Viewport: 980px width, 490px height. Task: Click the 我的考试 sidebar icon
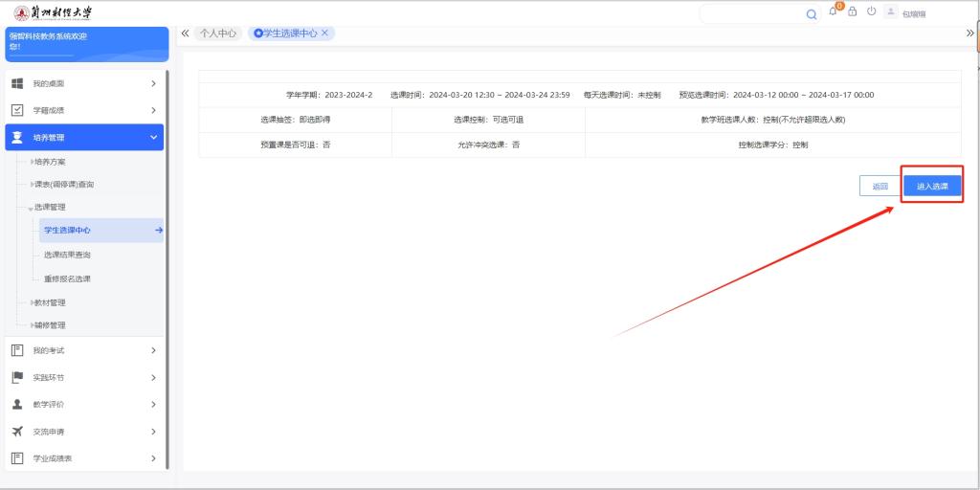pos(17,350)
